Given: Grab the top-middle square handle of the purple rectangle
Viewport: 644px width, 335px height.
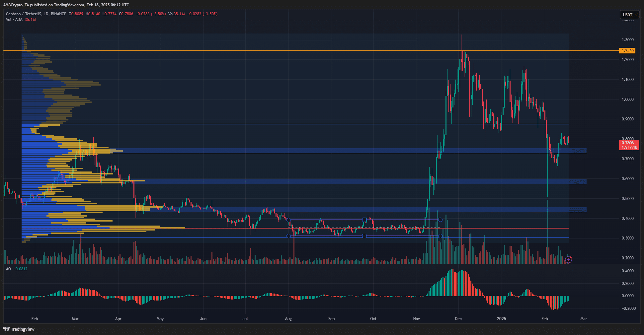Looking at the screenshot, I should coord(364,220).
